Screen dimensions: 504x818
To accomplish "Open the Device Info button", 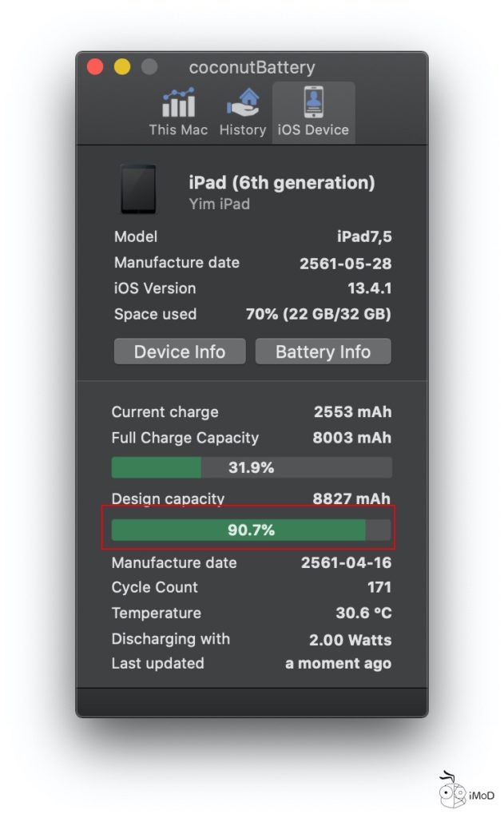I will pos(180,352).
